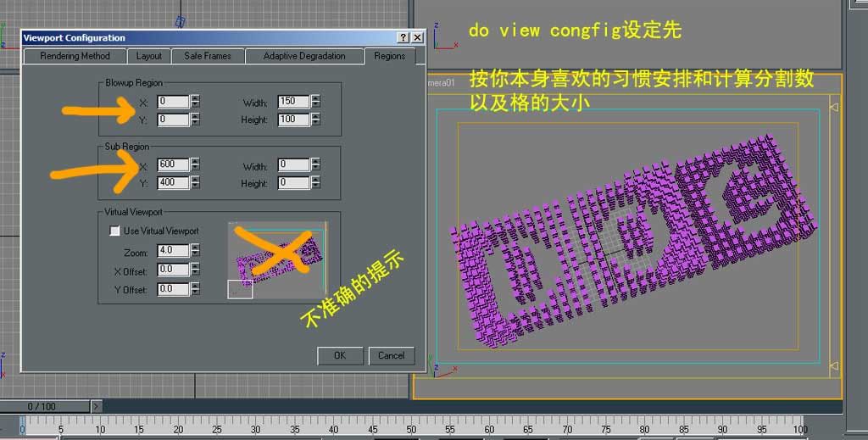
Task: Click the Blowup Region Height spinner
Action: coord(315,120)
